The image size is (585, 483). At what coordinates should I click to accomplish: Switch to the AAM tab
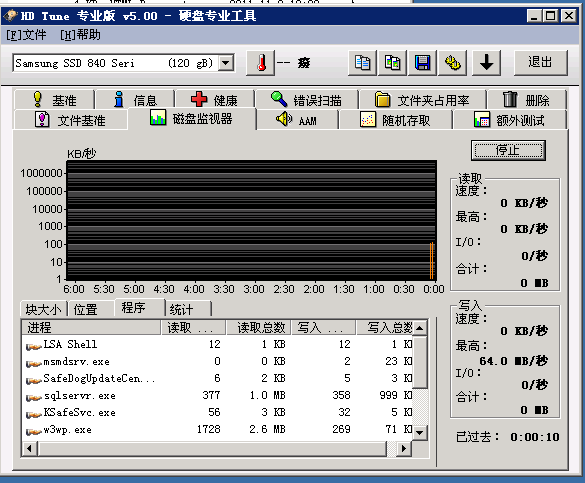point(297,120)
